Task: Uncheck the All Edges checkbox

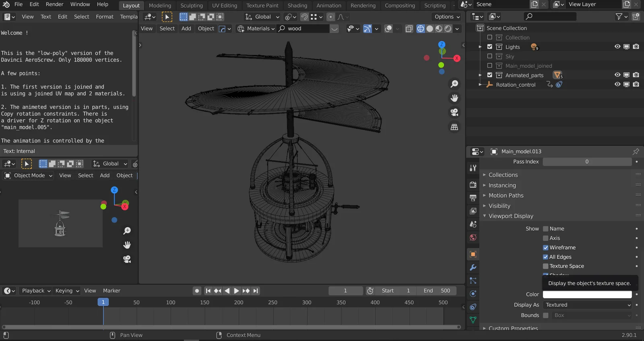Action: pos(546,257)
